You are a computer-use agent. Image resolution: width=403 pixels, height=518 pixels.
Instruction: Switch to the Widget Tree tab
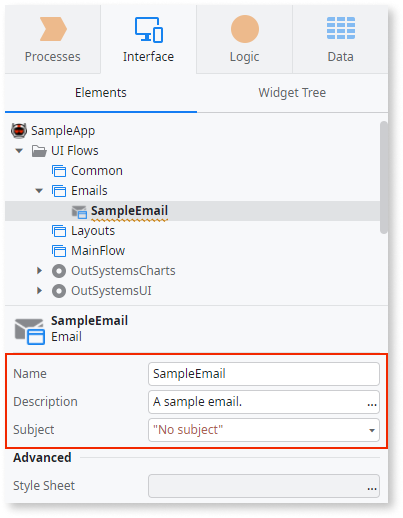pyautogui.click(x=292, y=93)
